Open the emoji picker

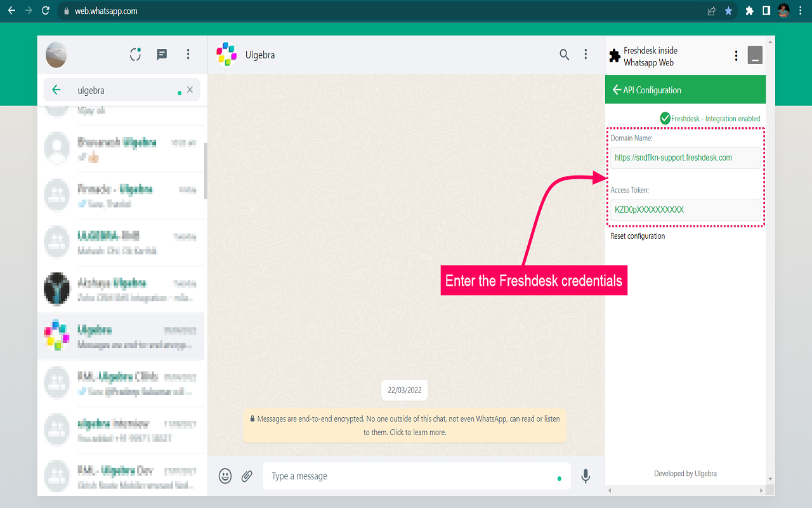coord(225,476)
